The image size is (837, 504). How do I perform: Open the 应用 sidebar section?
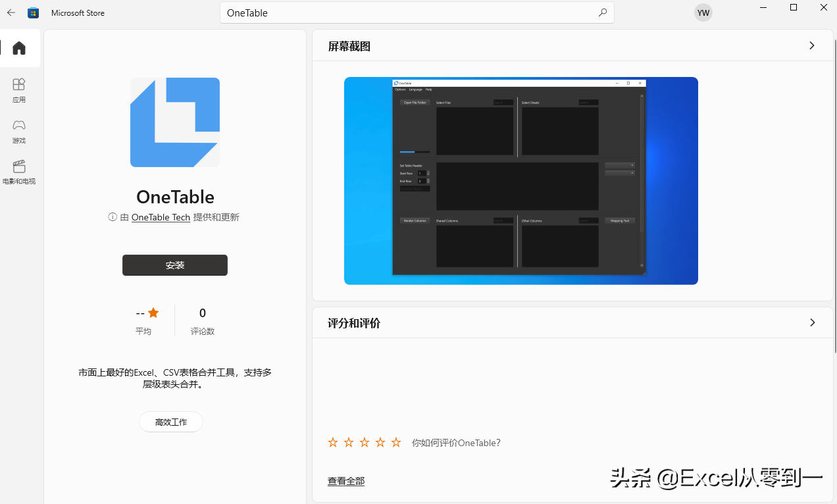click(x=19, y=91)
